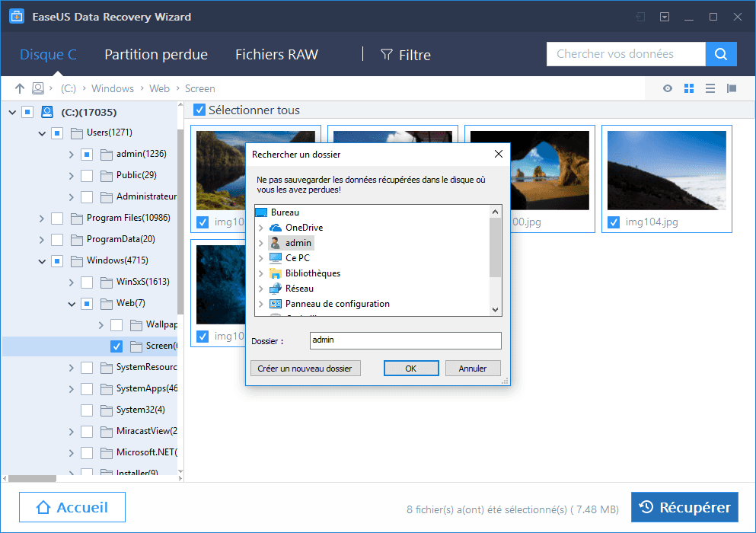Click the Windows folder icon in tree
Viewport: 756px width, 533px height.
(x=76, y=260)
